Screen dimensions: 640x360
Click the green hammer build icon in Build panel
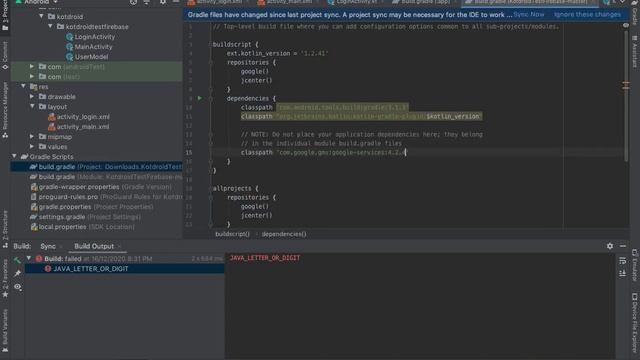(x=17, y=260)
